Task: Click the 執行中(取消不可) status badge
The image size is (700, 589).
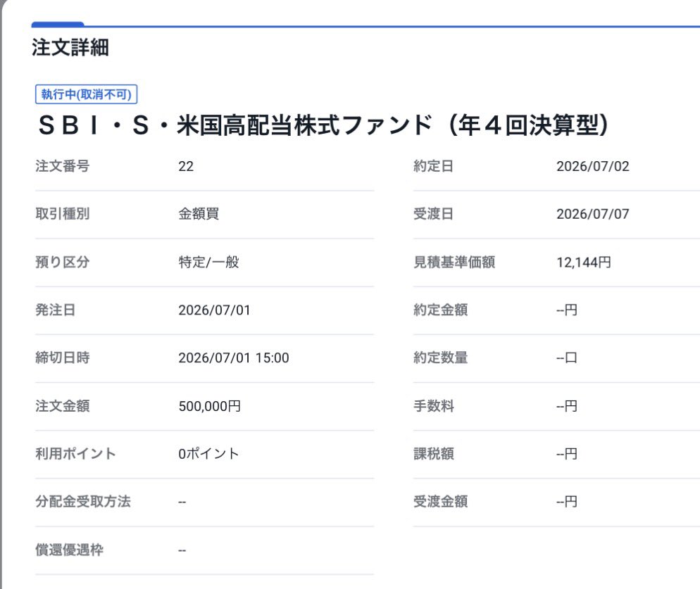Action: 86,94
